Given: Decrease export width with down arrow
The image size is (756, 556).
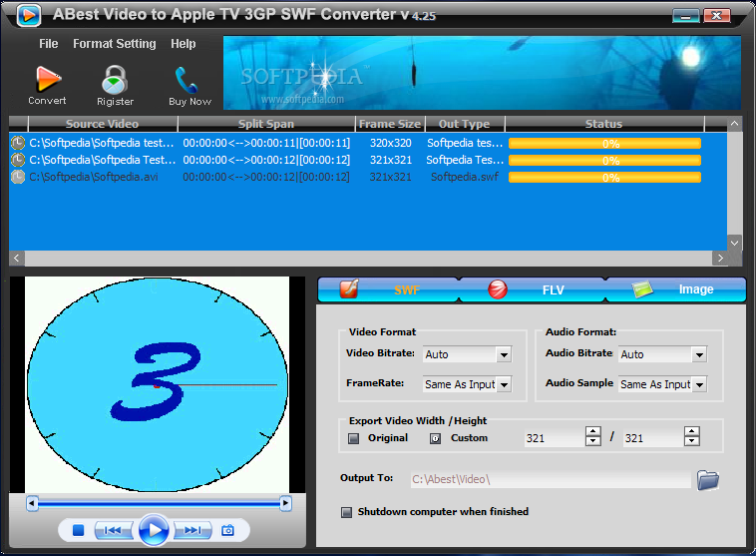Looking at the screenshot, I should [593, 441].
